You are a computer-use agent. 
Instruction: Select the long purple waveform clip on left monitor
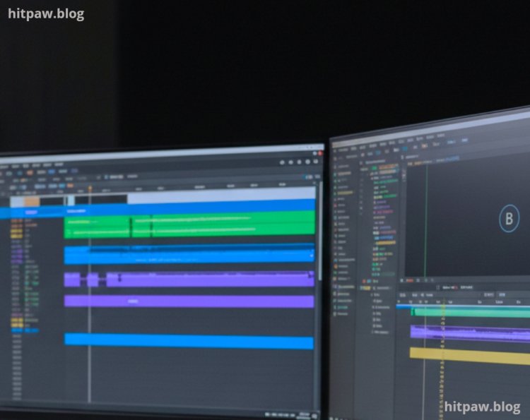click(212, 280)
